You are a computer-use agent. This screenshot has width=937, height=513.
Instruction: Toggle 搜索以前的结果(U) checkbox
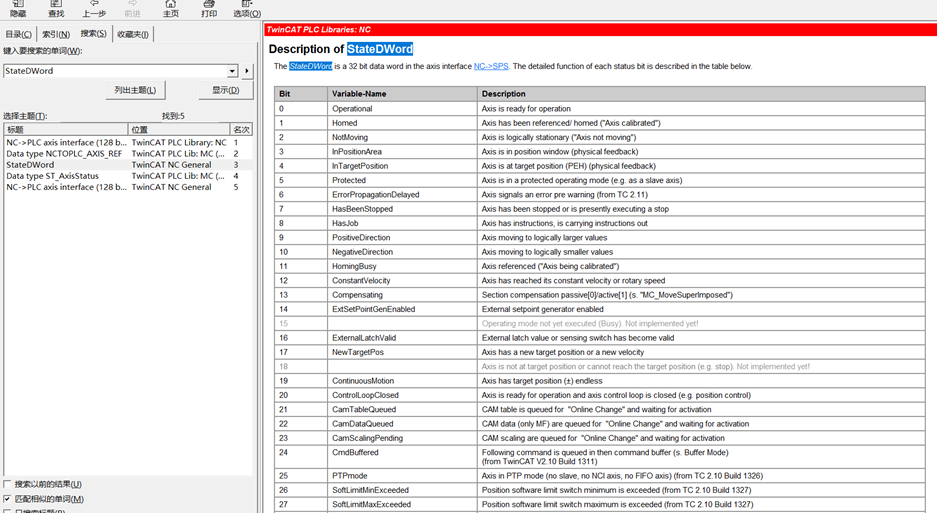(7, 484)
